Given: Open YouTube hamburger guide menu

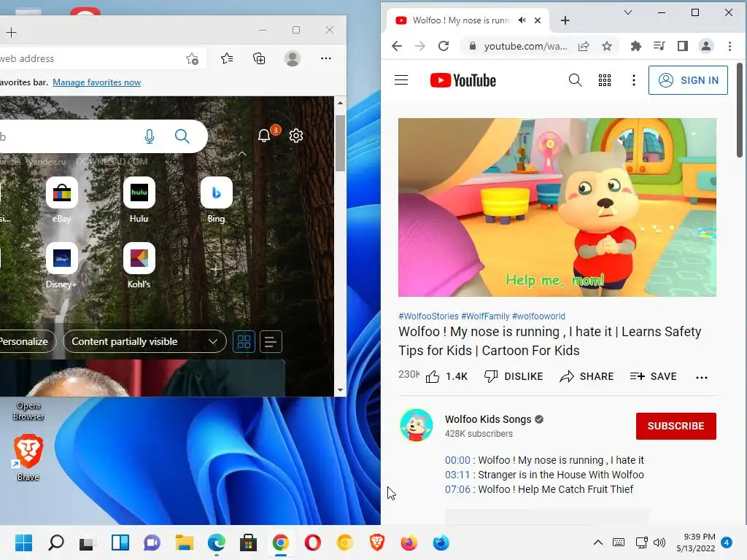Looking at the screenshot, I should 401,80.
